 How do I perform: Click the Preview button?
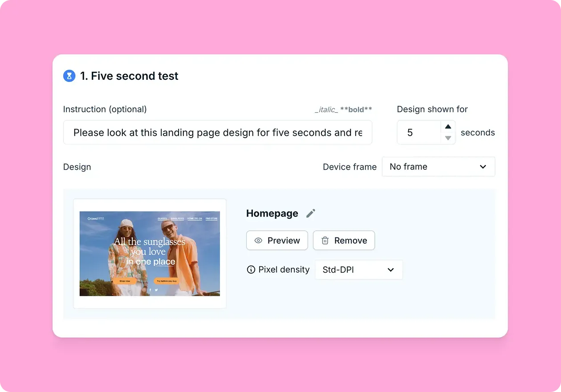277,241
